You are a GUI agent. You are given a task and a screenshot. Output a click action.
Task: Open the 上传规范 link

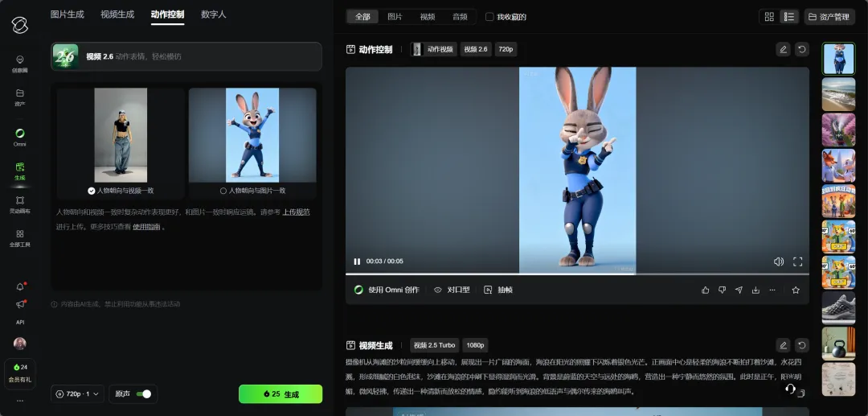pos(296,212)
